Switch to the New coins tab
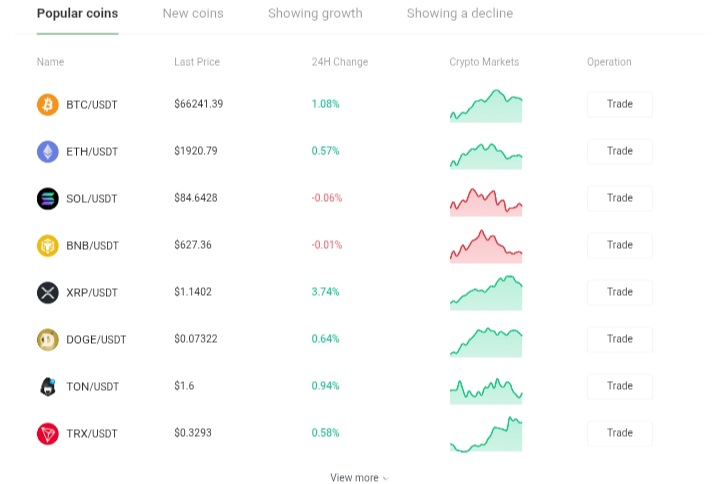This screenshot has width=720, height=484. [193, 13]
